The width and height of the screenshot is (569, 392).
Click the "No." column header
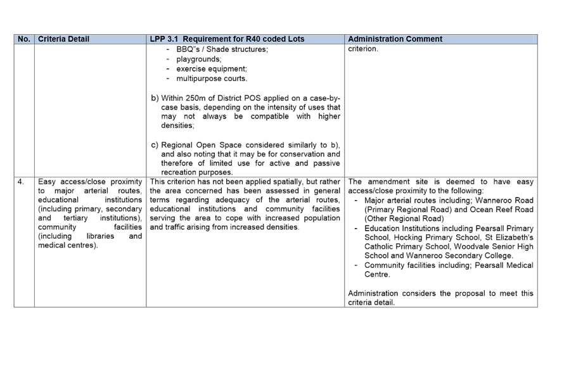pyautogui.click(x=24, y=39)
